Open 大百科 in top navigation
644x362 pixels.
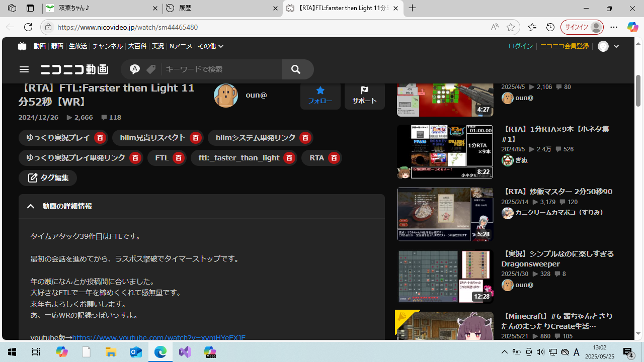pyautogui.click(x=137, y=46)
